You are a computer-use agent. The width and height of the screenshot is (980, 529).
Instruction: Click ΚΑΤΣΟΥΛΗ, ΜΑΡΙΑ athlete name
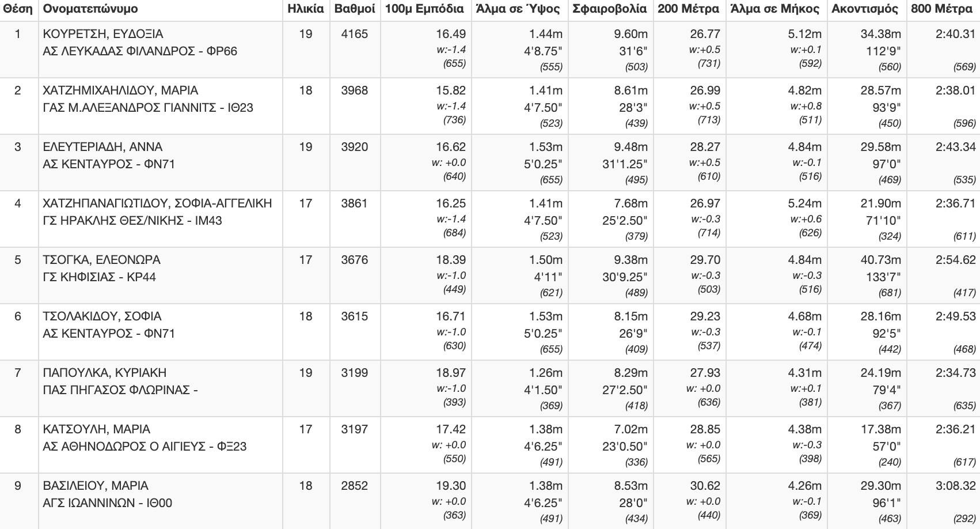coord(97,429)
